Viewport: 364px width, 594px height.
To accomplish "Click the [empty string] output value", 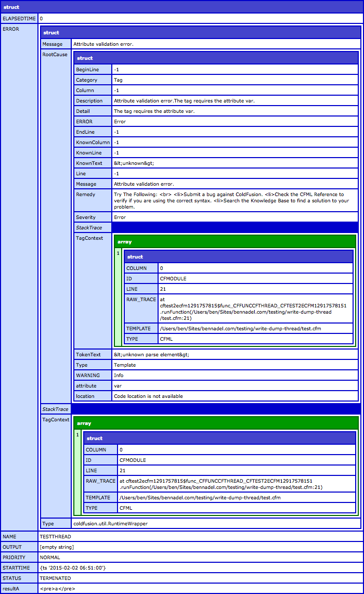I will (x=57, y=547).
